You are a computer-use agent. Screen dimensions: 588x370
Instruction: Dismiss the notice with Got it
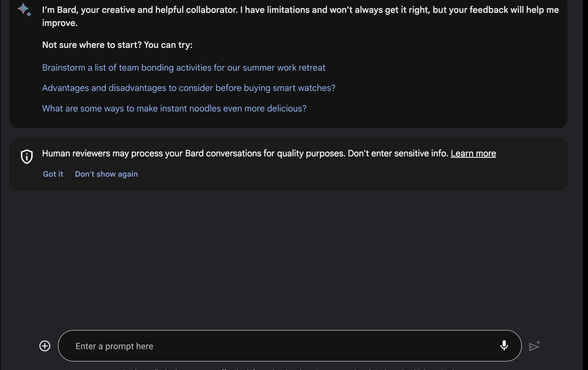tap(53, 174)
